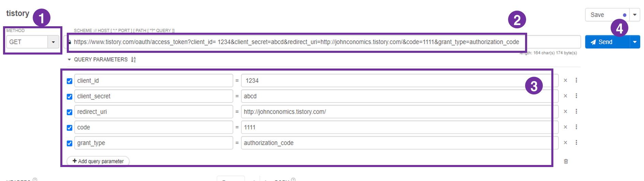Collapse the QUERY PARAMETERS section

tap(70, 60)
